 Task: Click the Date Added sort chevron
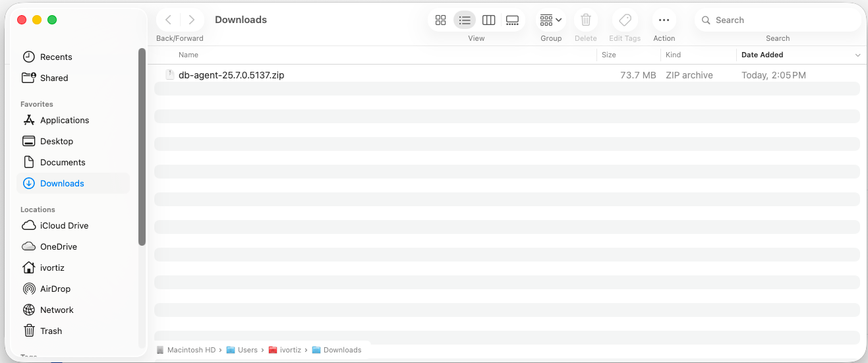[857, 55]
